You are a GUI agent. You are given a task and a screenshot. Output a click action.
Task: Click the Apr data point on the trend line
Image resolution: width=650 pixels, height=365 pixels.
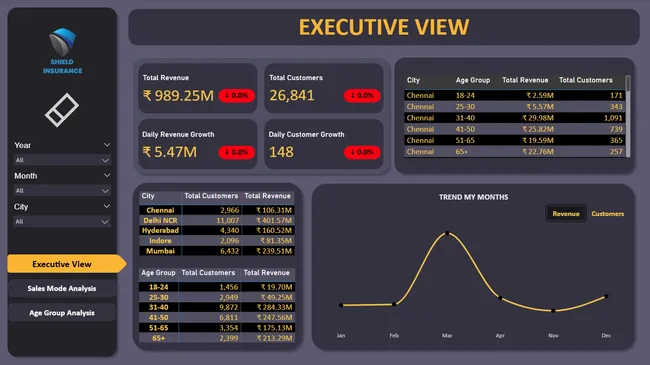[x=500, y=298]
